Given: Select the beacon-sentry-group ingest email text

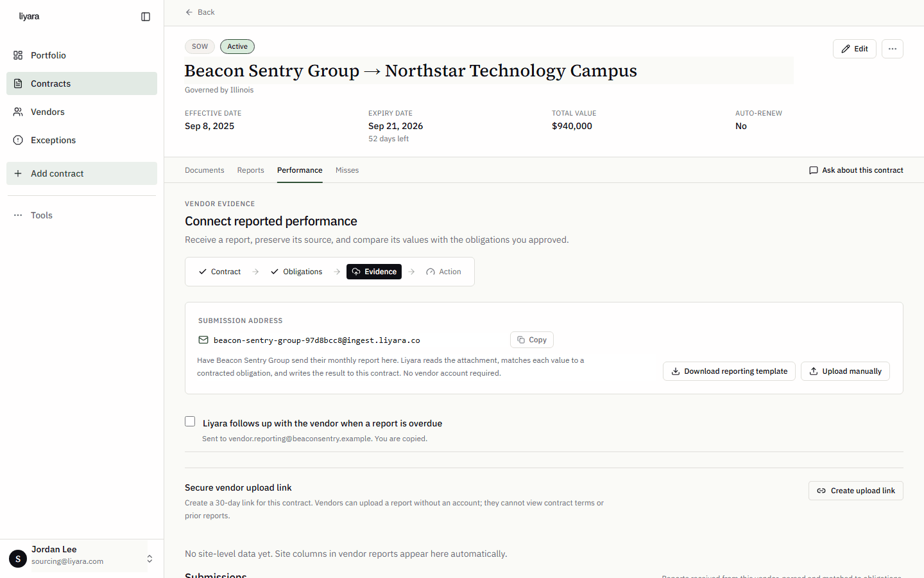Looking at the screenshot, I should pos(317,340).
